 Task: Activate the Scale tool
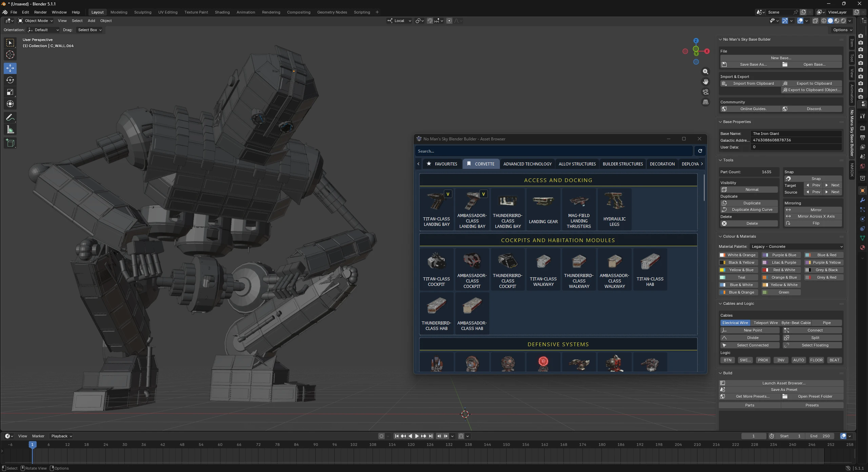(x=10, y=92)
